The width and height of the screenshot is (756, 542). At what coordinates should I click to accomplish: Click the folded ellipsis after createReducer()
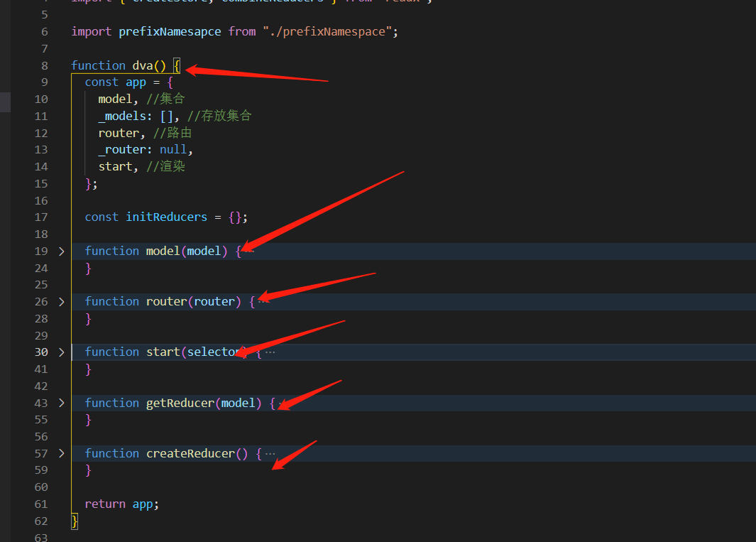[270, 454]
